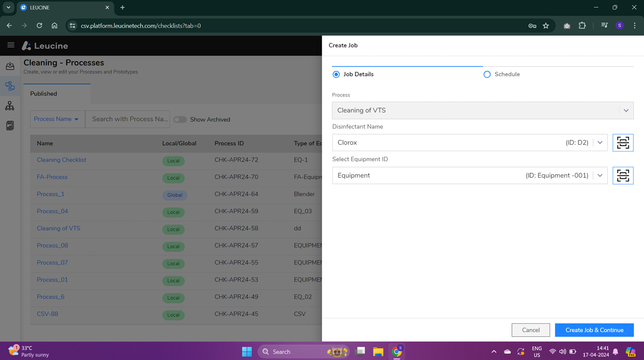Click the Cancel button
This screenshot has height=360, width=644.
[531, 330]
